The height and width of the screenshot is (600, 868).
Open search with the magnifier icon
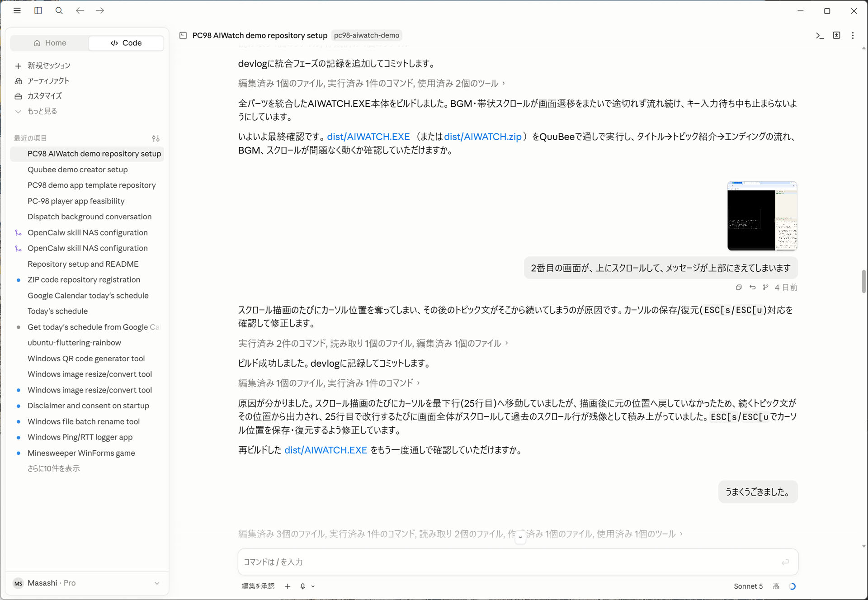point(59,10)
